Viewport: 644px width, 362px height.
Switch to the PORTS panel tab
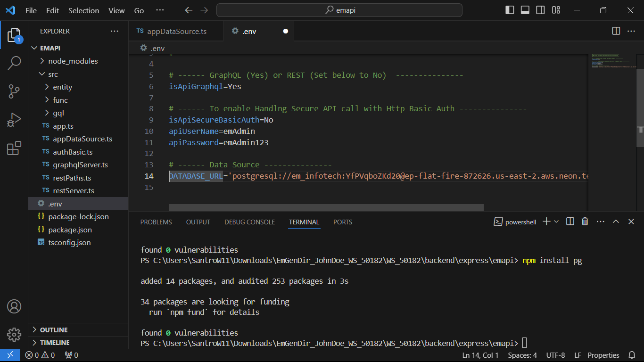[343, 222]
